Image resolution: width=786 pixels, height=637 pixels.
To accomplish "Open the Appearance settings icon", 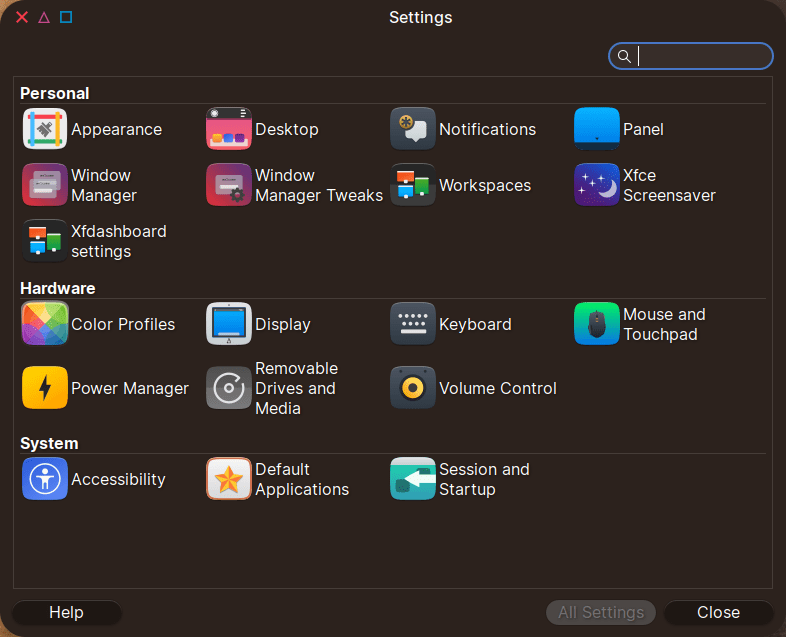I will point(45,129).
